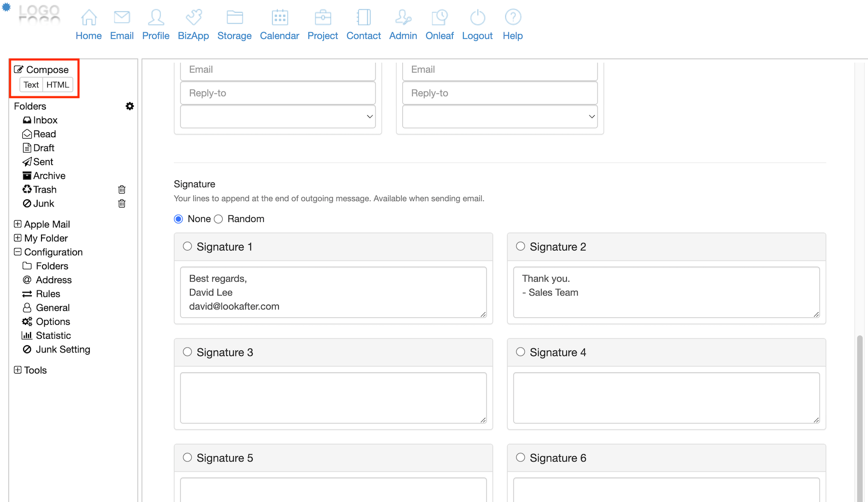
Task: Open the BizApp icon in top navigation
Action: (193, 18)
